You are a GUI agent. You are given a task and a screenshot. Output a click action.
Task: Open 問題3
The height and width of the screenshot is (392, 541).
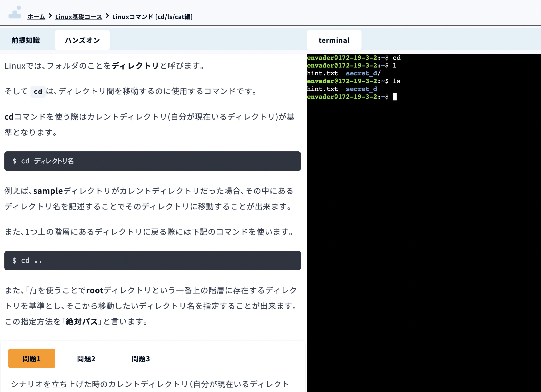pos(141,358)
